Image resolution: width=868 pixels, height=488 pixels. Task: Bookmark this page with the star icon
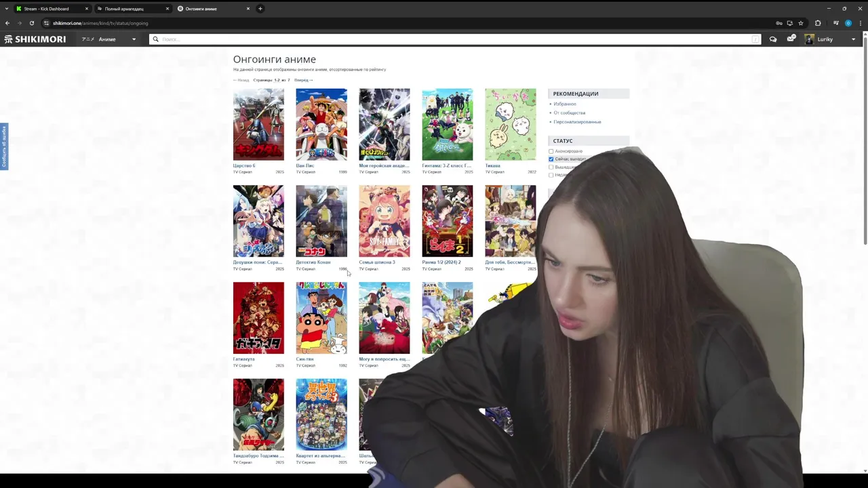pos(801,23)
